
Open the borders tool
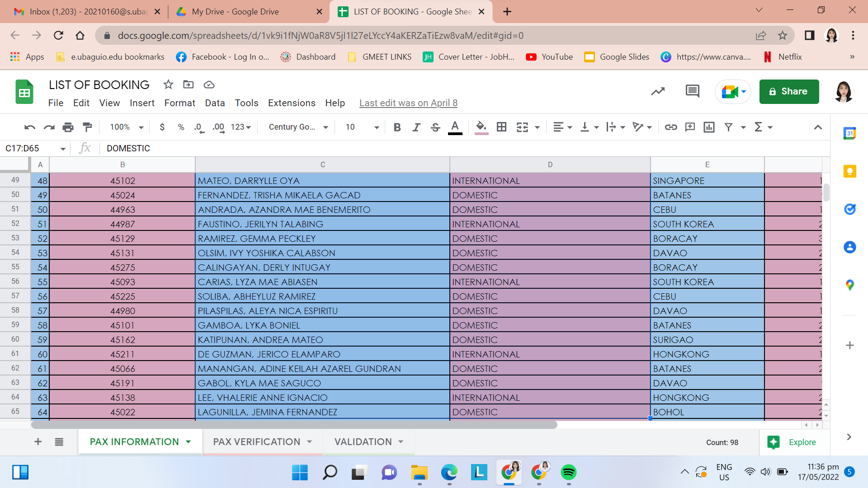(x=501, y=127)
